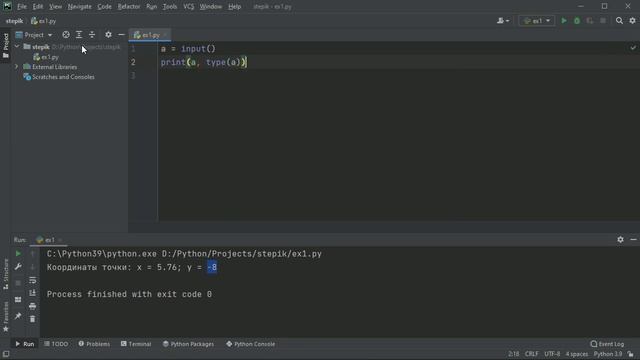This screenshot has height=360, width=640.
Task: Print the console output
Action: [33, 306]
